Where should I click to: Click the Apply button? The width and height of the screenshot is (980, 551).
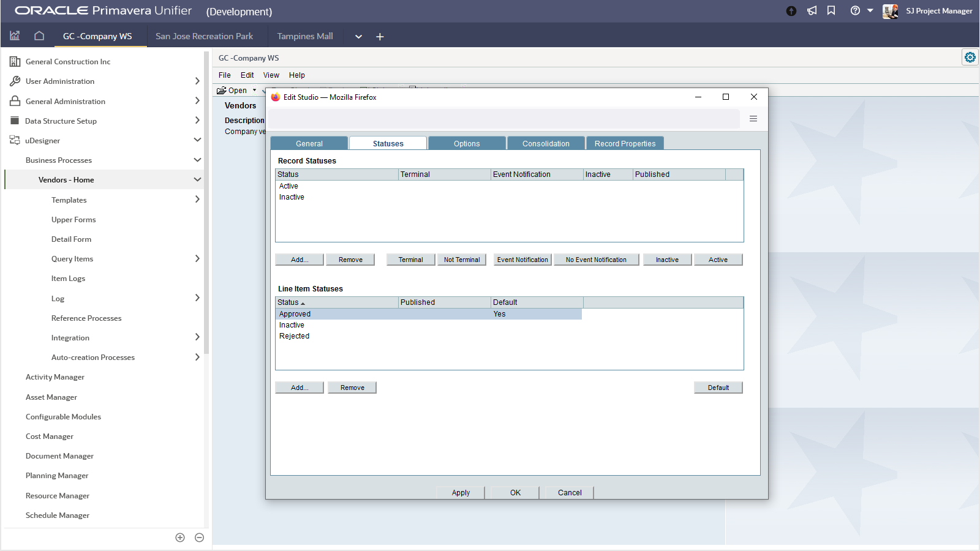(461, 492)
